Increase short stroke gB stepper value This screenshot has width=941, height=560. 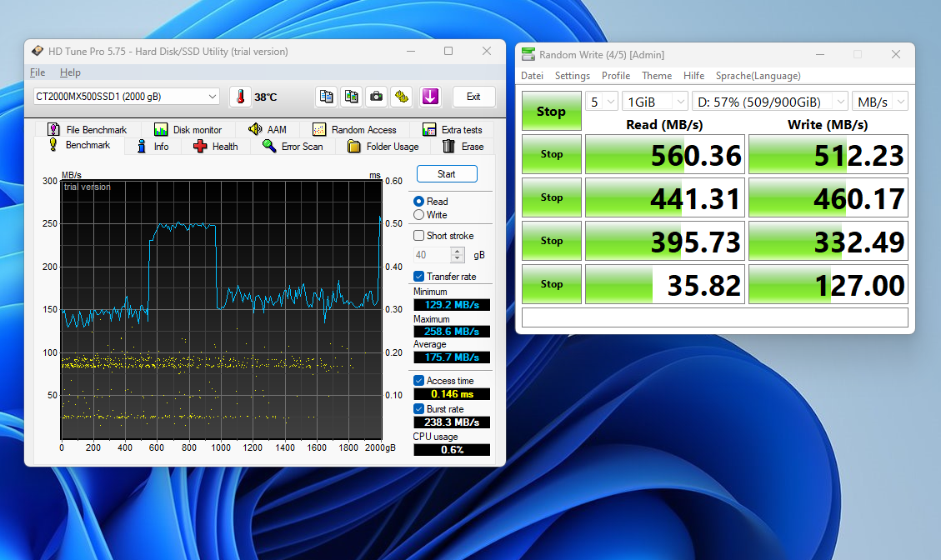point(458,251)
